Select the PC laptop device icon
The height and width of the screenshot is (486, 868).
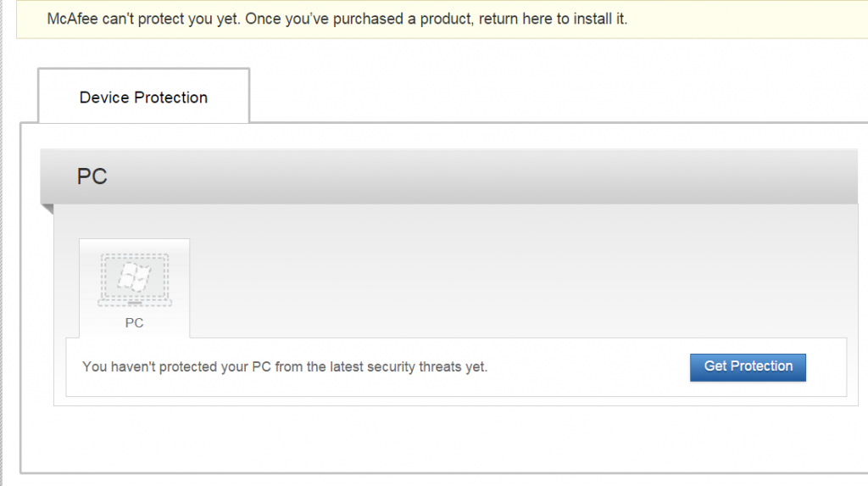[134, 281]
